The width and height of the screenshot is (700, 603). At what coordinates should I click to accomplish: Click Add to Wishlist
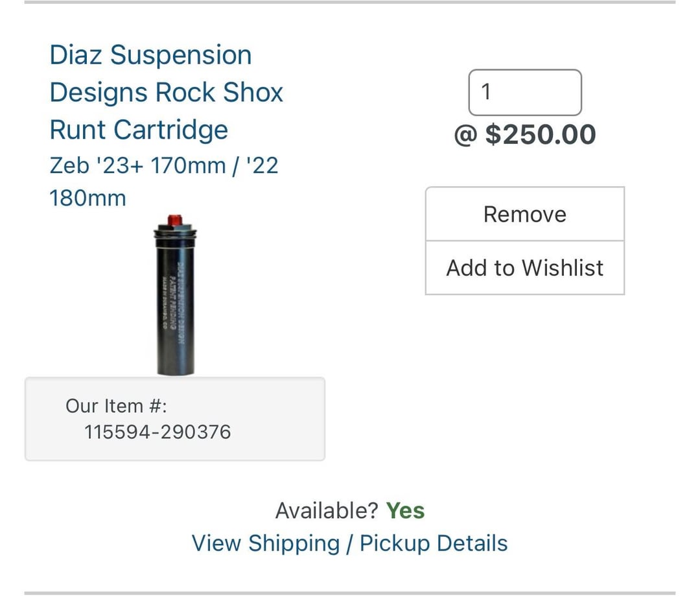(x=525, y=268)
